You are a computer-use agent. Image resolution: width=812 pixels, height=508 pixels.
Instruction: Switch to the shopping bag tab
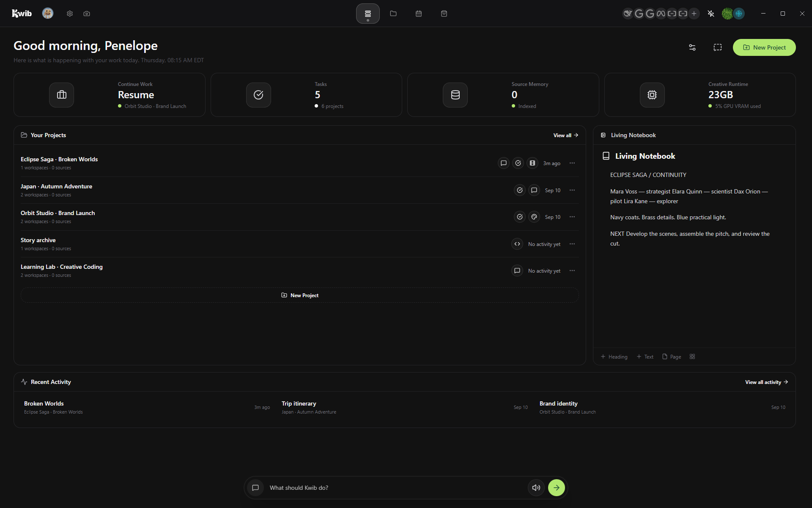[444, 14]
